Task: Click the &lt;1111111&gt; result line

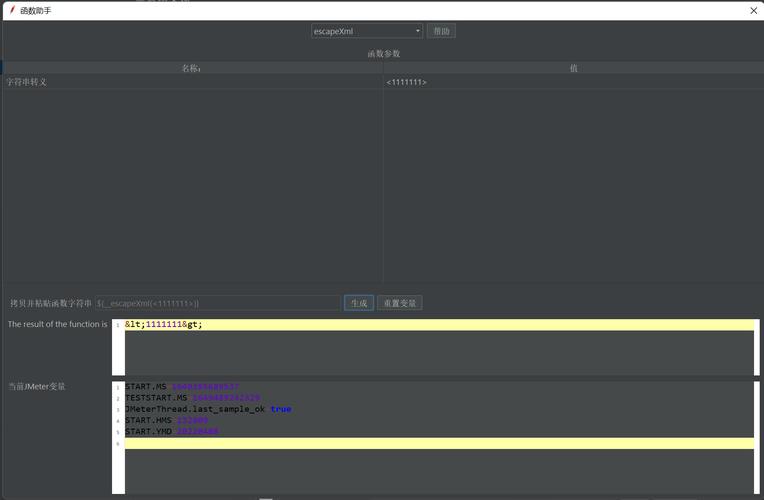Action: click(439, 325)
